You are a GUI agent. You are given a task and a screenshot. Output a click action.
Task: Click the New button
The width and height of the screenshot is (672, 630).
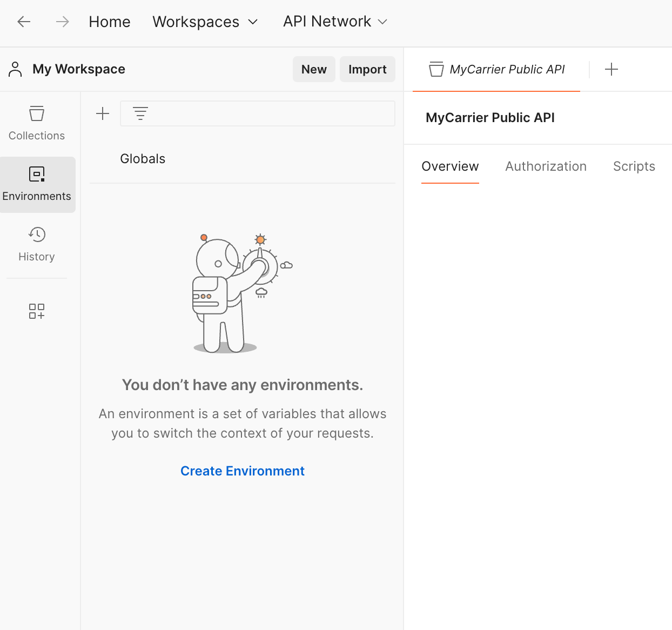(x=314, y=69)
